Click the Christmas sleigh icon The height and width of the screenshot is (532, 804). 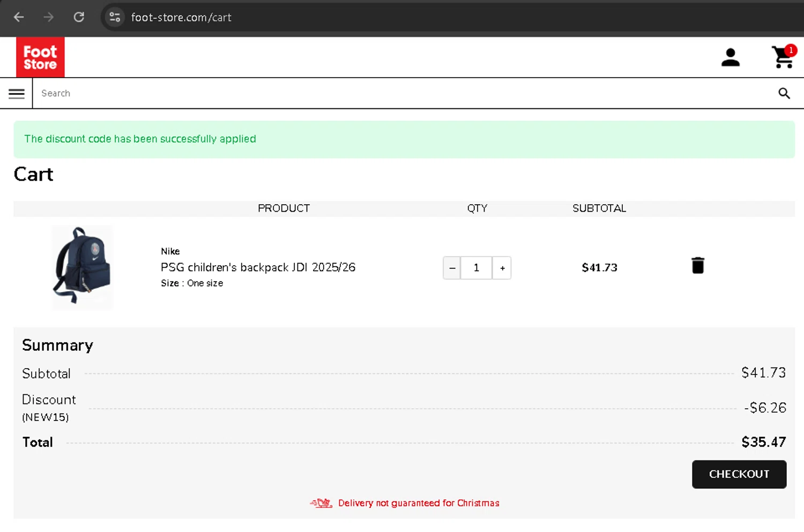(x=321, y=503)
